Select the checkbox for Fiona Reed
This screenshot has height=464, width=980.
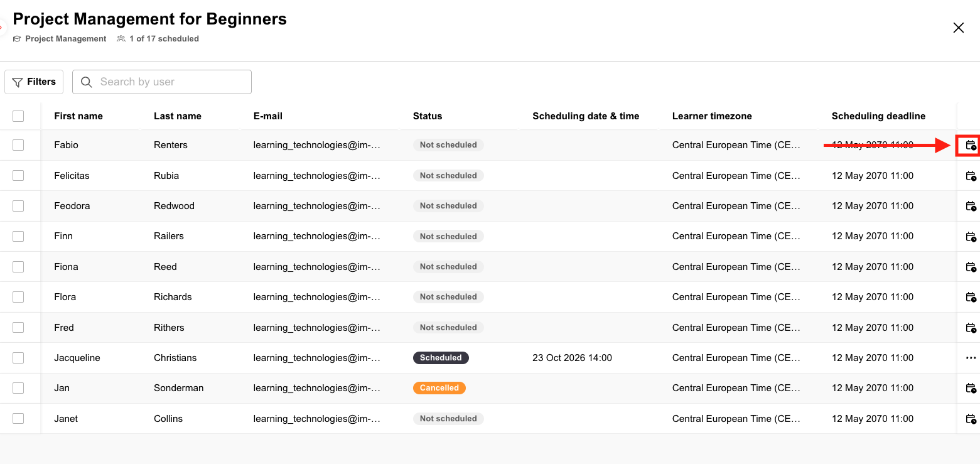click(18, 267)
